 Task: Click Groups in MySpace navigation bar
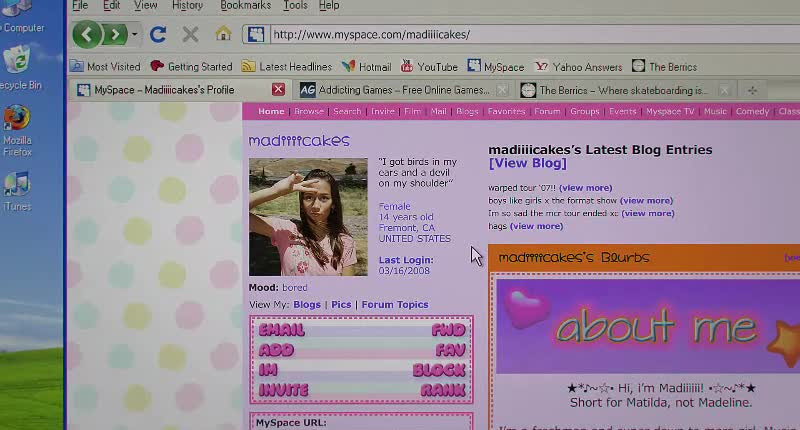point(585,111)
